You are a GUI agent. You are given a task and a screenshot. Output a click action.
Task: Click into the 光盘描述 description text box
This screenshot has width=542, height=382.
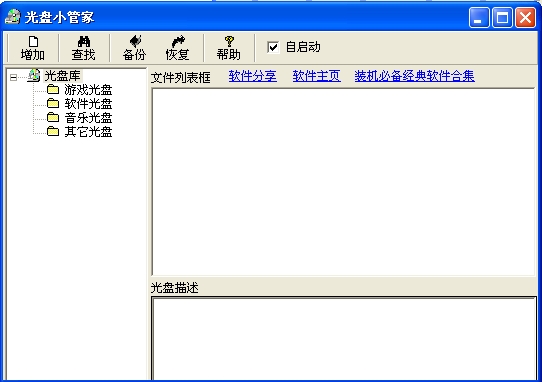(344, 338)
